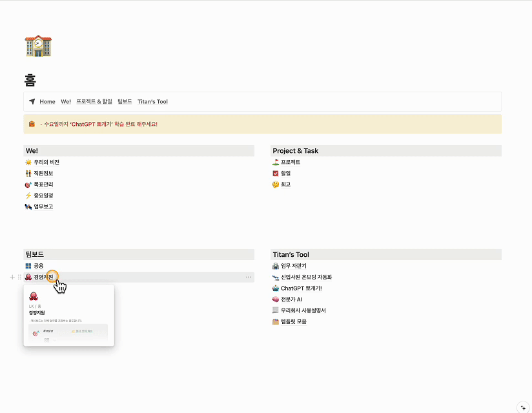
Task: Open the 경영지원 row's three-dot menu
Action: pos(249,277)
